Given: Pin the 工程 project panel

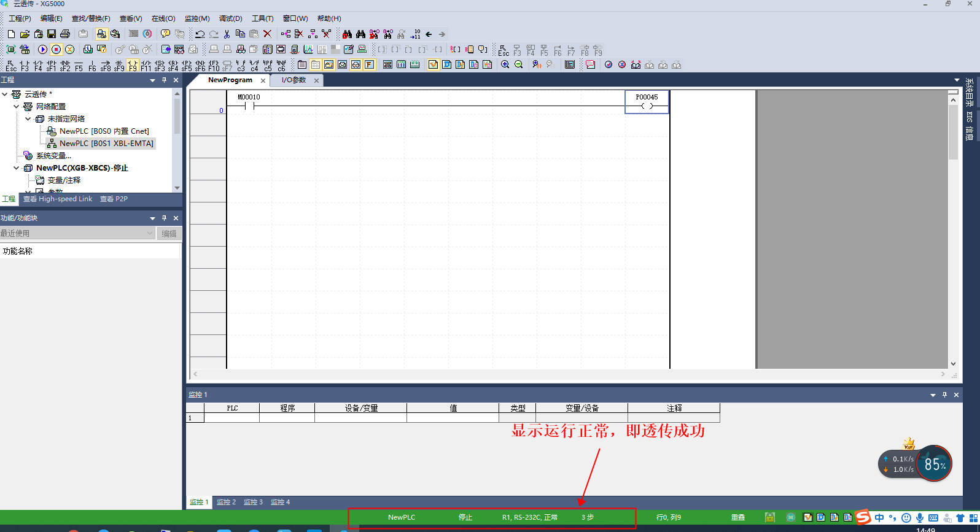Looking at the screenshot, I should coord(164,80).
